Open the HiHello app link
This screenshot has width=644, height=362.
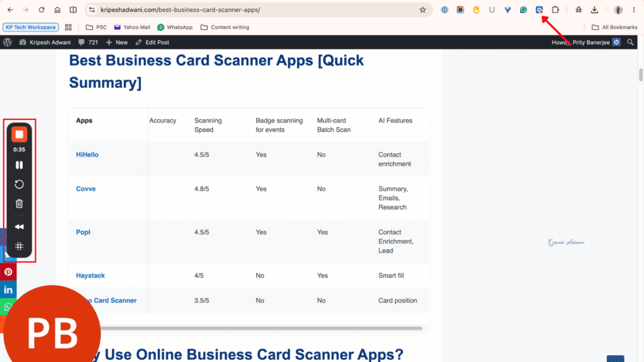[x=87, y=155]
